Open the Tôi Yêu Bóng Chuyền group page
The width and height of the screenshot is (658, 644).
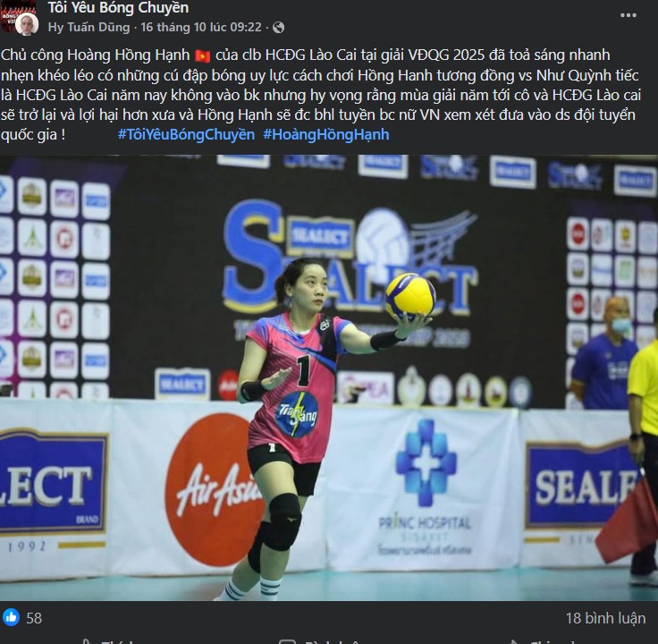pyautogui.click(x=118, y=7)
